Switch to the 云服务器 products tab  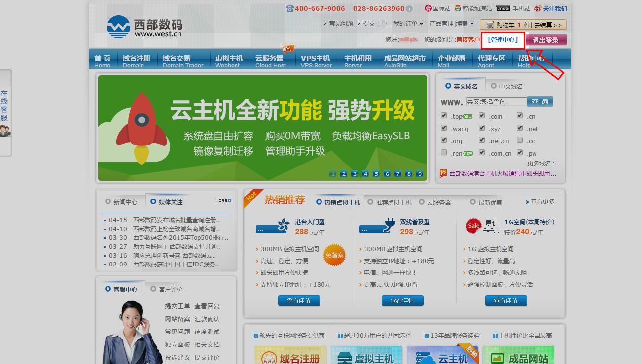(x=435, y=202)
